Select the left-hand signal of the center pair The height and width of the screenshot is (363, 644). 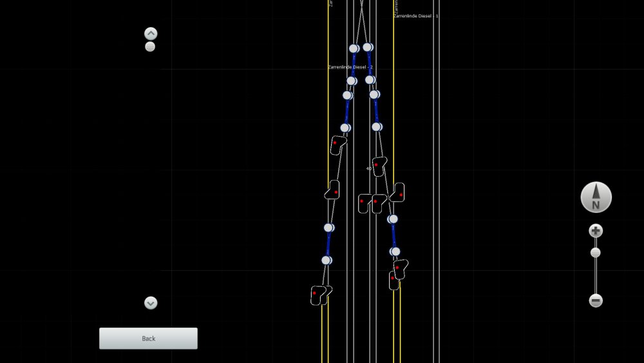tap(365, 203)
